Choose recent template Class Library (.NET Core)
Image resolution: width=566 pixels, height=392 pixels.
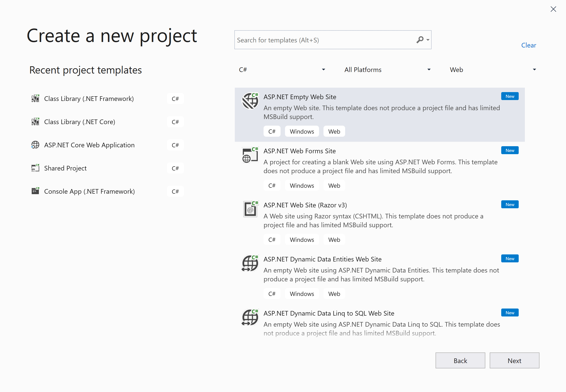tap(79, 122)
